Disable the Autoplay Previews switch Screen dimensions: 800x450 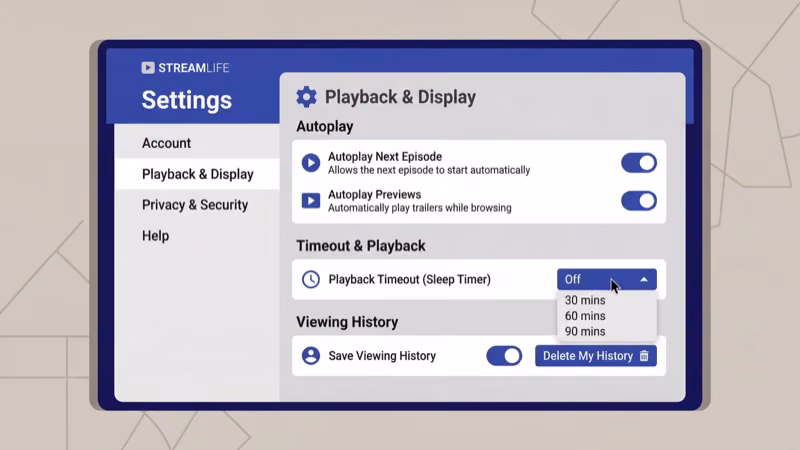(639, 201)
